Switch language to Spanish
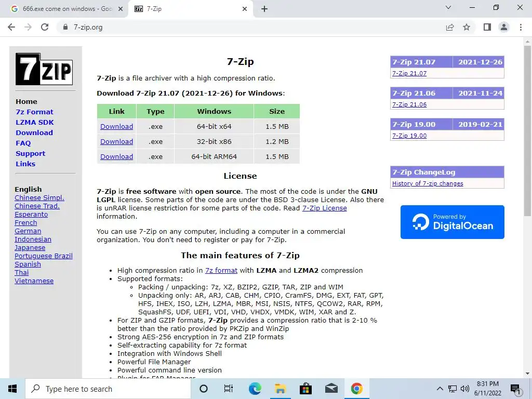 tap(28, 264)
